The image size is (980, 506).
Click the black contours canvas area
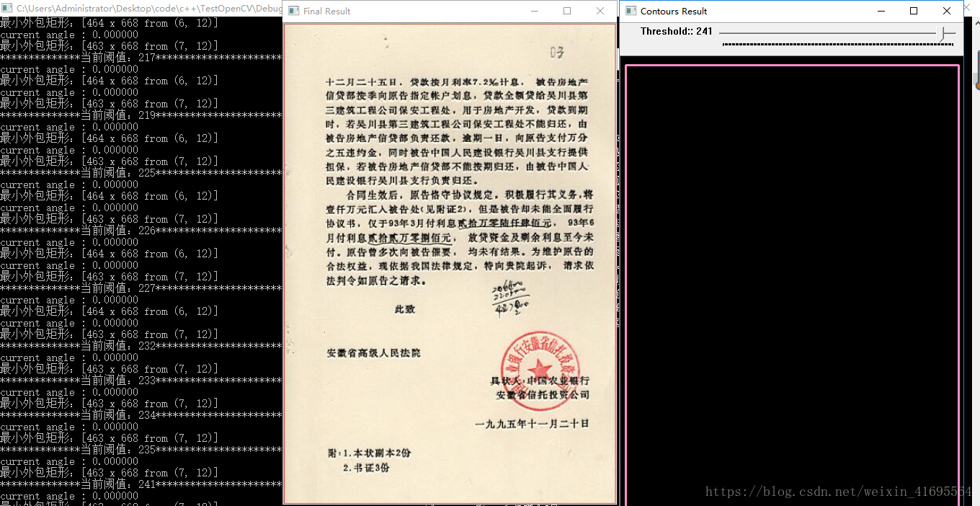coord(792,285)
